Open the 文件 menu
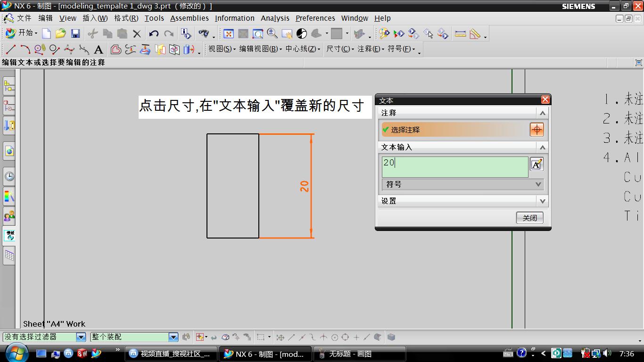The image size is (644, 362). pyautogui.click(x=24, y=18)
